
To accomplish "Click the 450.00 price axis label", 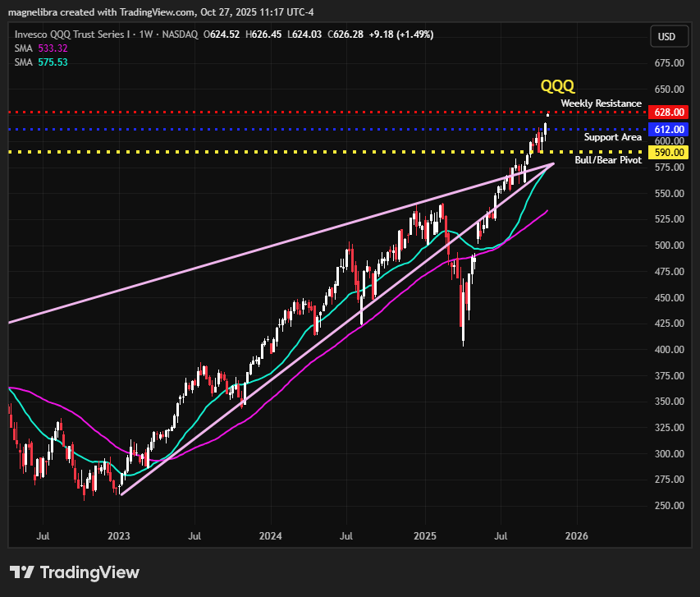I will click(669, 297).
